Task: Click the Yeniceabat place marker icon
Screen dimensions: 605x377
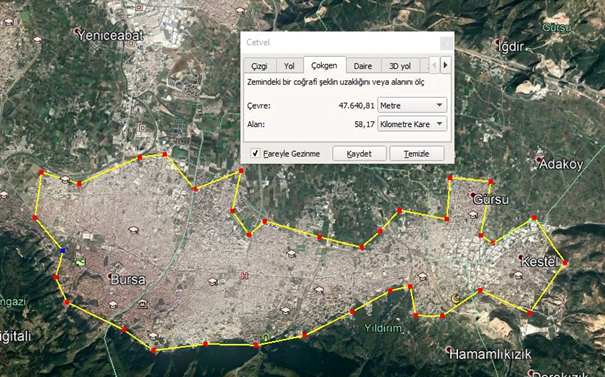Action: 77,30
